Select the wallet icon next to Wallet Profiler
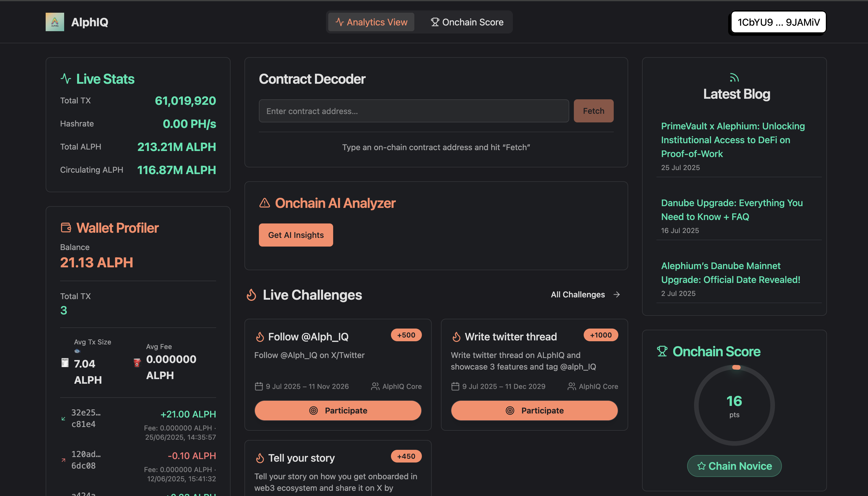868x496 pixels. point(66,227)
